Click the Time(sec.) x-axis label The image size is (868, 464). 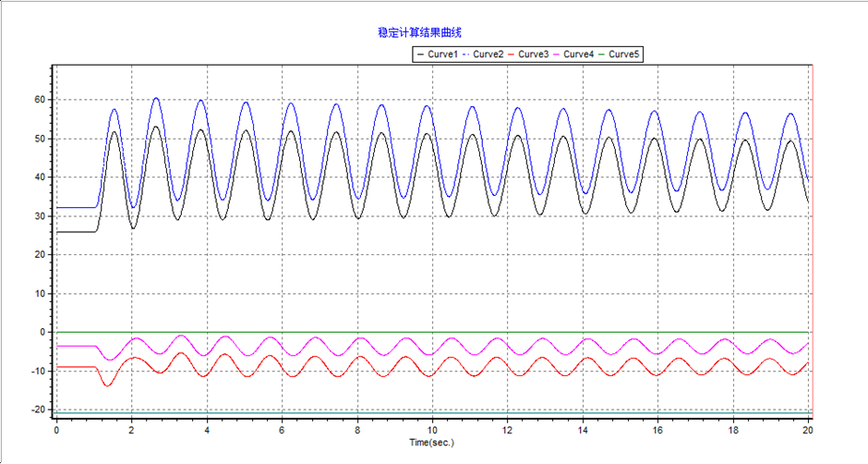coord(433,443)
